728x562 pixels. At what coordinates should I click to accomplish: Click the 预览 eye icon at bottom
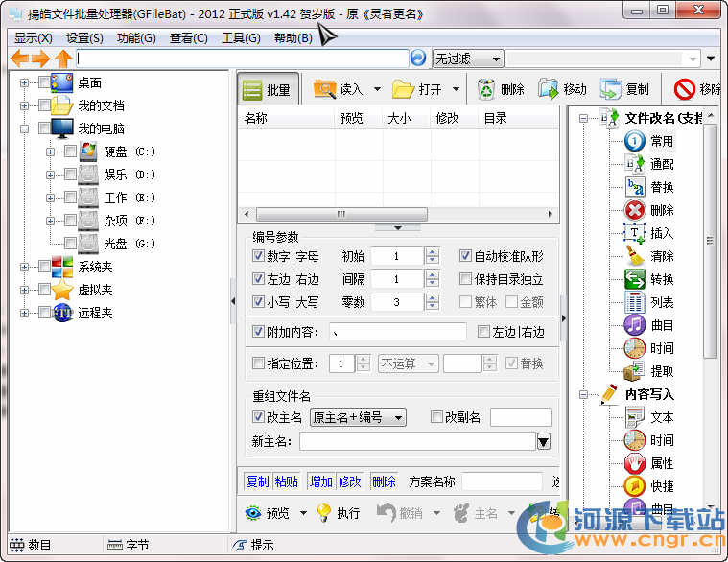coord(253,513)
